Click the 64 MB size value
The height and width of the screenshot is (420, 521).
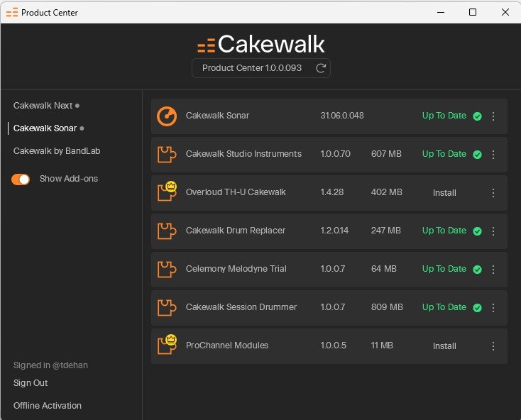point(384,269)
